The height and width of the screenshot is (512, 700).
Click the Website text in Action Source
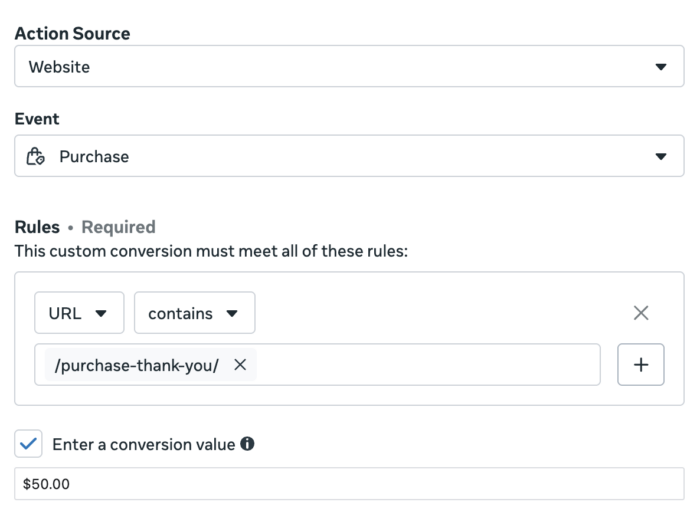point(59,67)
